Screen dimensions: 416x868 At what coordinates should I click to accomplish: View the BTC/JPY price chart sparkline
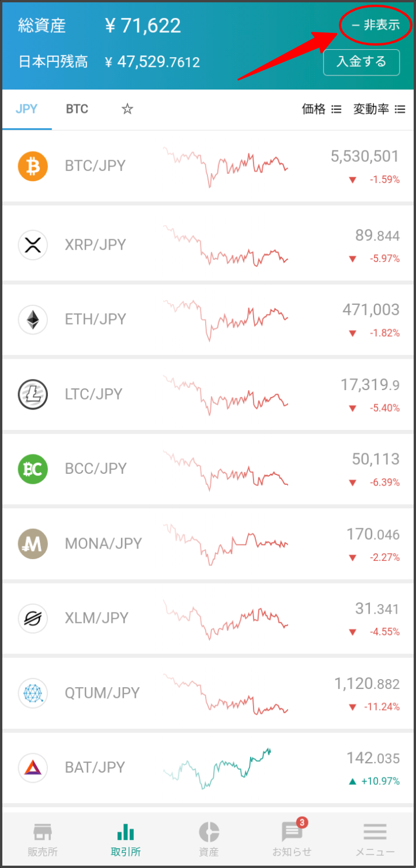click(226, 167)
